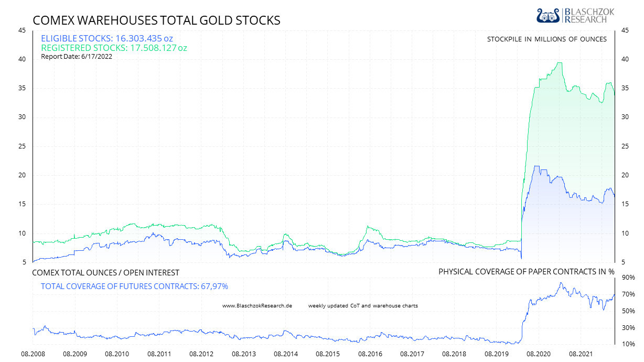Open the www.BlaschzokResearch.de website link

point(257,305)
